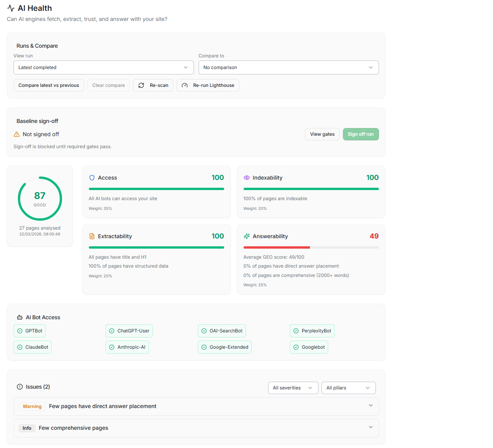Click the AI Health heartbeat icon
Screen dimensions: 493x448
tap(10, 8)
